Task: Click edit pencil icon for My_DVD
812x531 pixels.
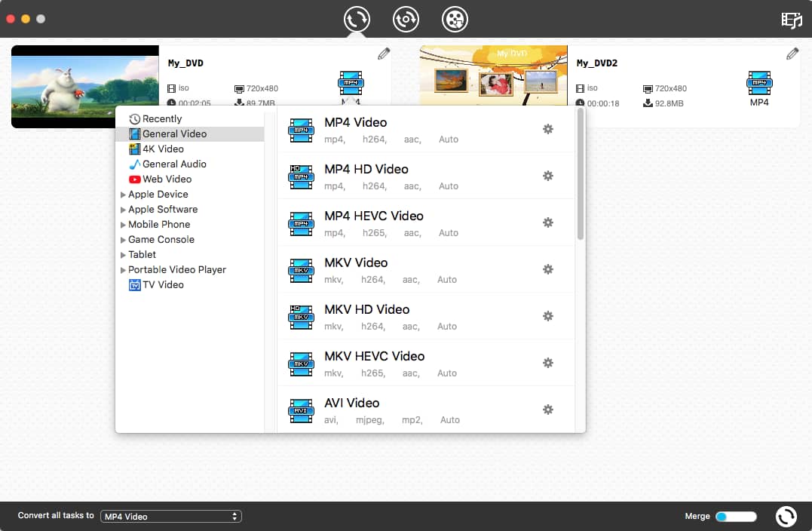Action: (383, 54)
